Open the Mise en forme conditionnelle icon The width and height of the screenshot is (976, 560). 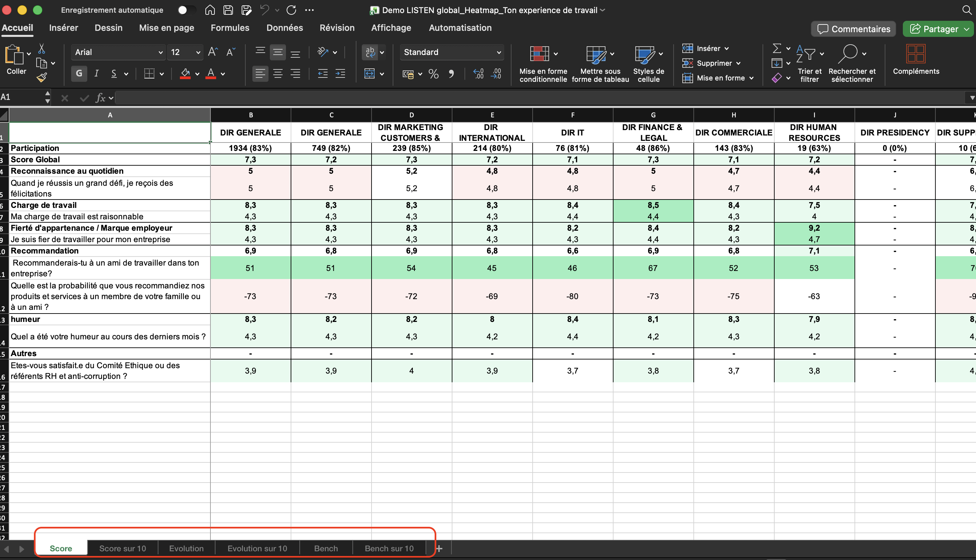coord(539,54)
